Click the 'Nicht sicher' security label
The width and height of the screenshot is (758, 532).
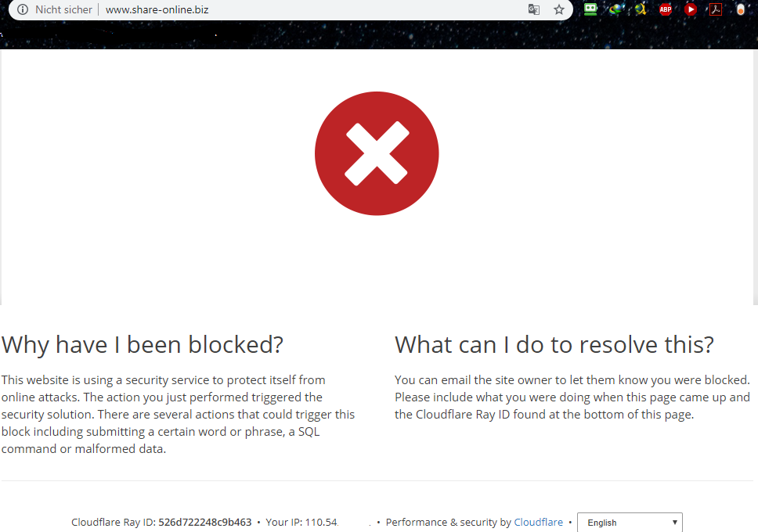(x=63, y=10)
